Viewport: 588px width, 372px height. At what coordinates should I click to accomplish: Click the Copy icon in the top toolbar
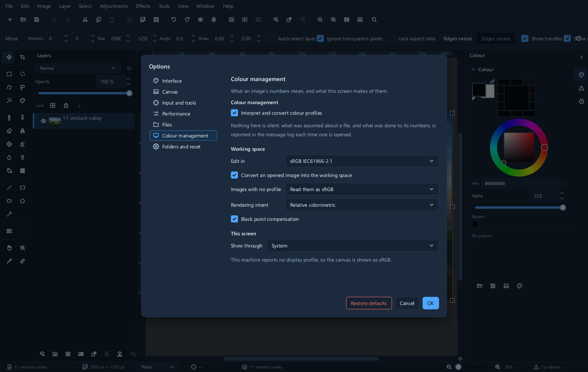point(98,20)
